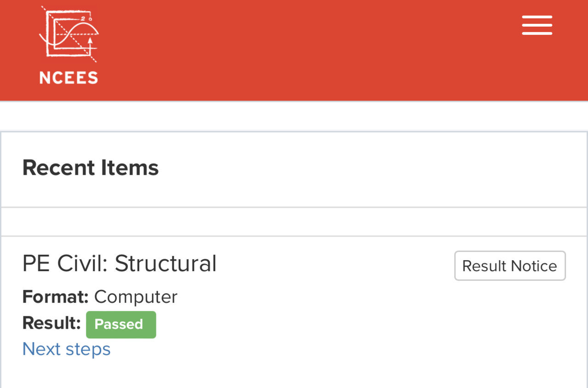Click the Computer format value text
This screenshot has height=388, width=588.
(x=136, y=297)
